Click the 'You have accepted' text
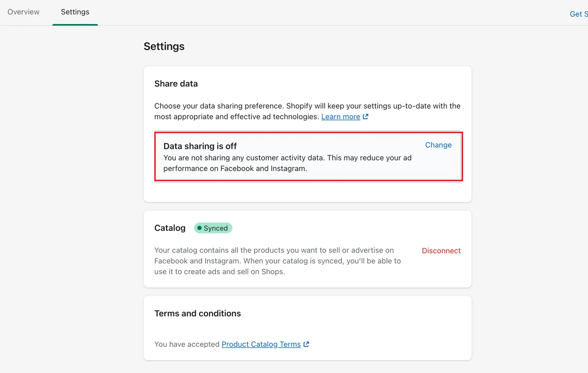Image resolution: width=588 pixels, height=373 pixels. [x=187, y=344]
